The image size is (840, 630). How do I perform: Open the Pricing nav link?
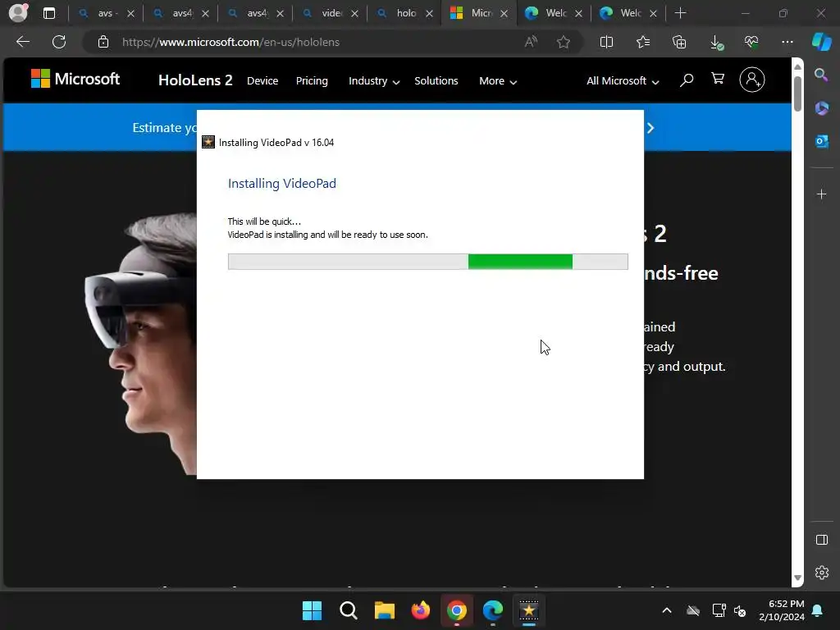click(312, 81)
